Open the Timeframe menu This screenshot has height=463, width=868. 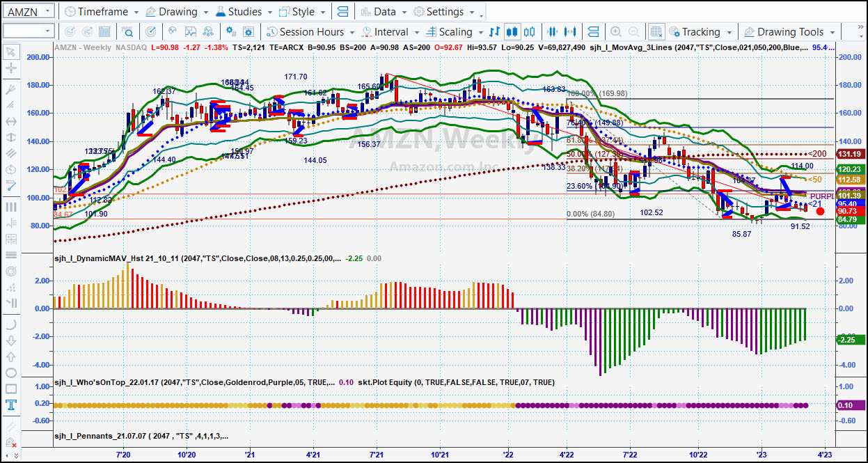click(x=101, y=12)
